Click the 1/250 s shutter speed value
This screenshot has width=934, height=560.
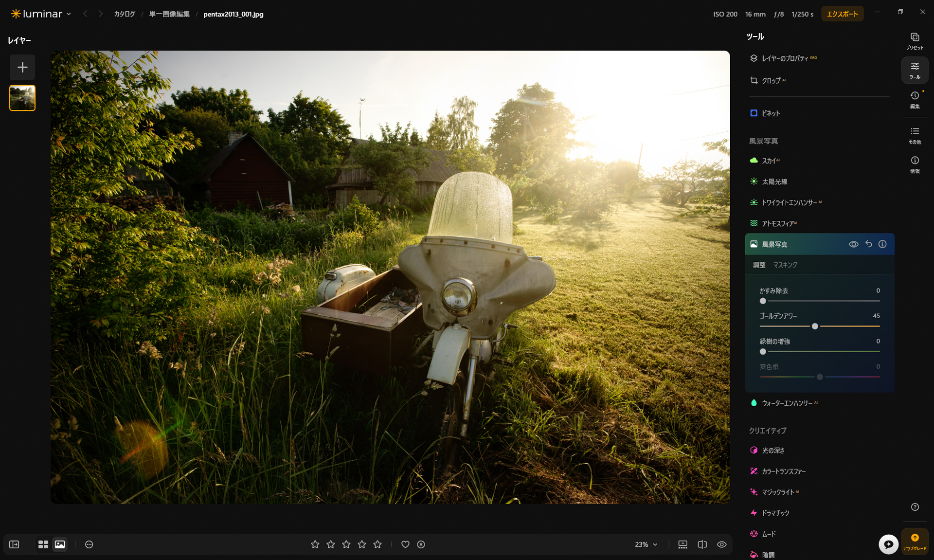tap(802, 14)
